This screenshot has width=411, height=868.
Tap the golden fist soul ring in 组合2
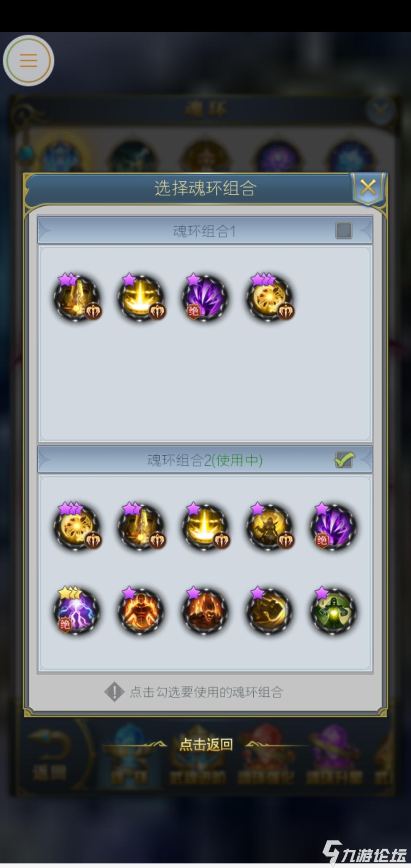[269, 610]
